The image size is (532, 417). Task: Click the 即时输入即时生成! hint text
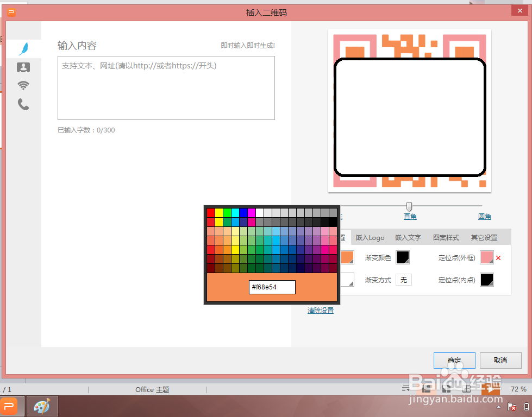[x=248, y=46]
